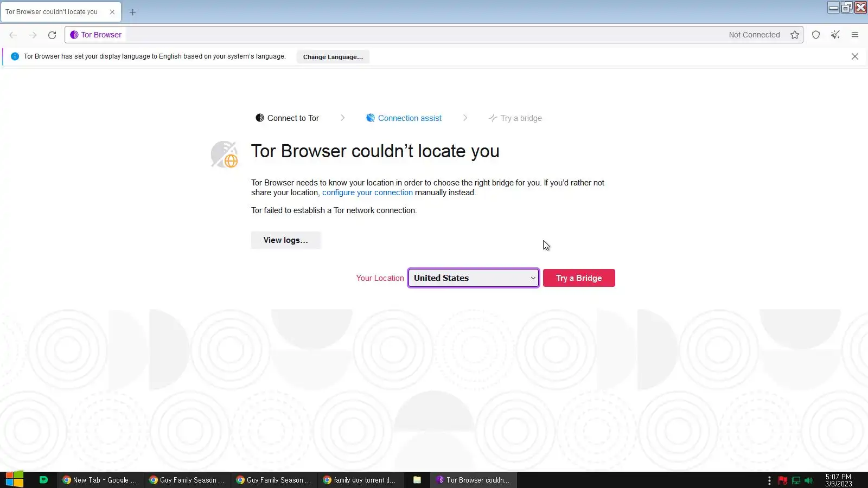Go forward to the next page
This screenshot has width=868, height=488.
(x=33, y=35)
